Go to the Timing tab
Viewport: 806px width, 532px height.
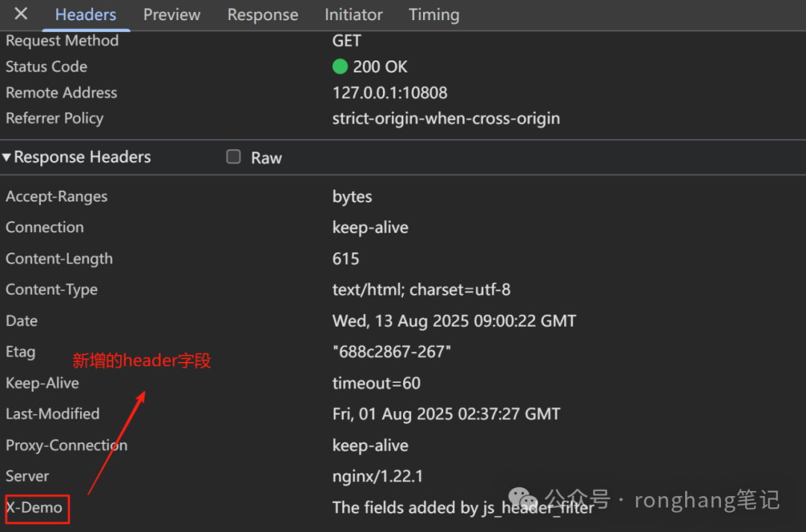[434, 15]
